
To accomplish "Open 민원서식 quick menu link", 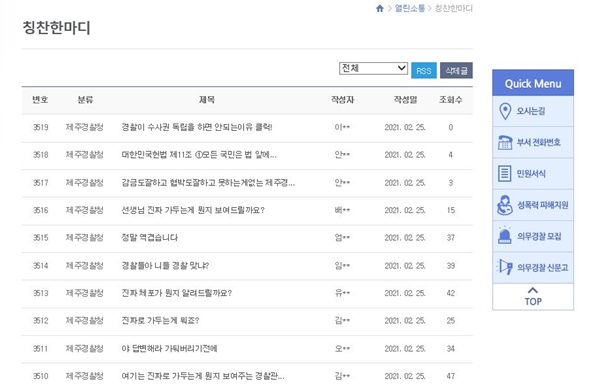I will coord(533,174).
